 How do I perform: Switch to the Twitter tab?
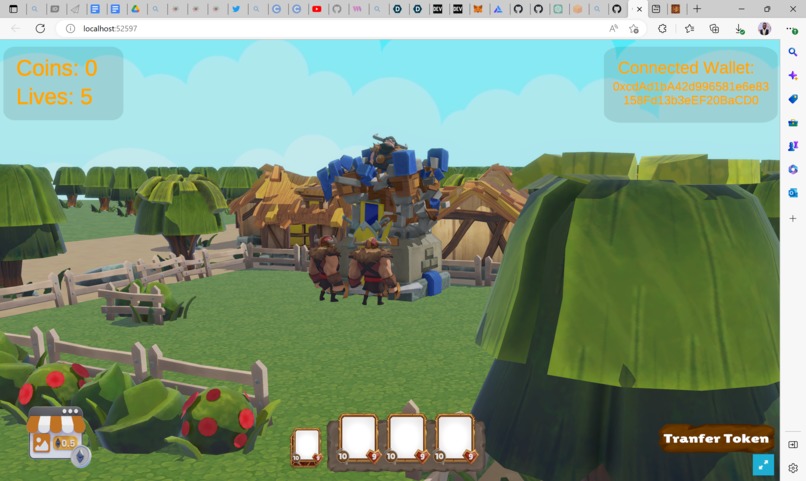tap(236, 9)
